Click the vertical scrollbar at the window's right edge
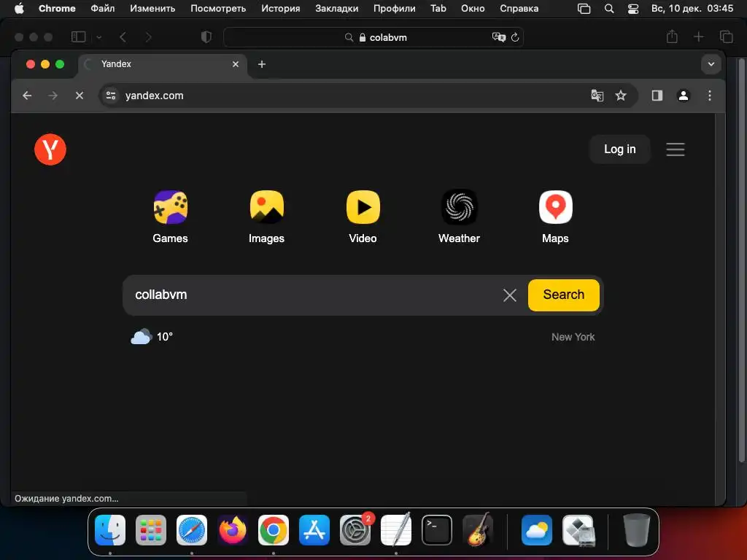 (742, 260)
